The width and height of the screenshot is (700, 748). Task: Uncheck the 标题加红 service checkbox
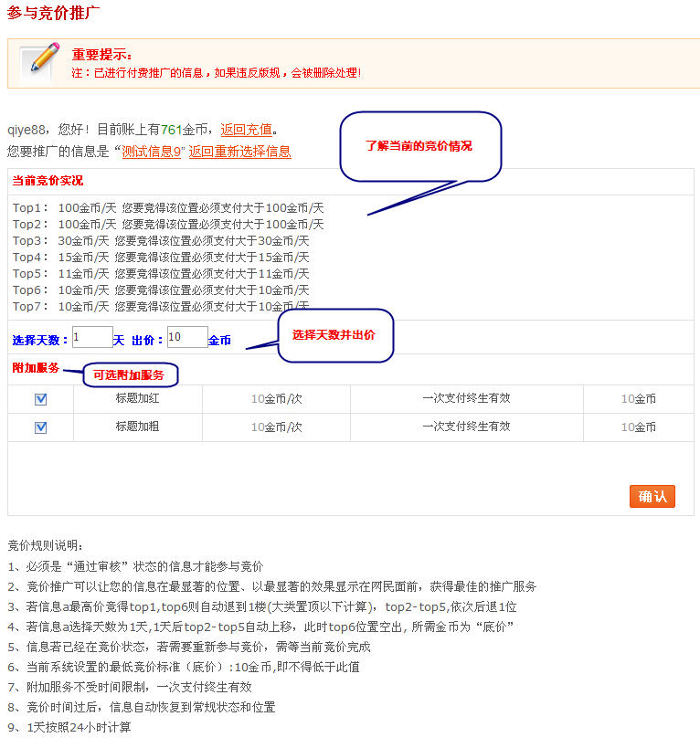click(x=40, y=399)
